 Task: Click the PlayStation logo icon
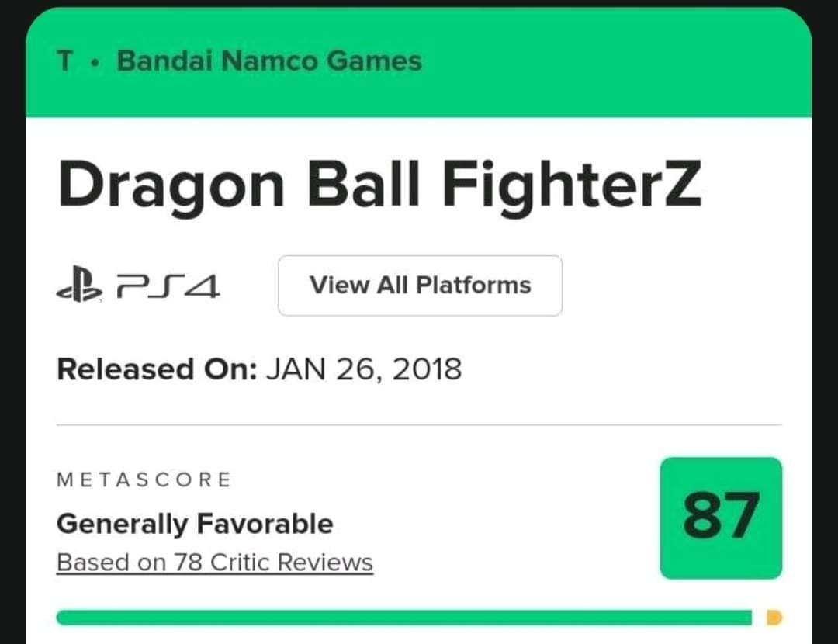pos(79,284)
